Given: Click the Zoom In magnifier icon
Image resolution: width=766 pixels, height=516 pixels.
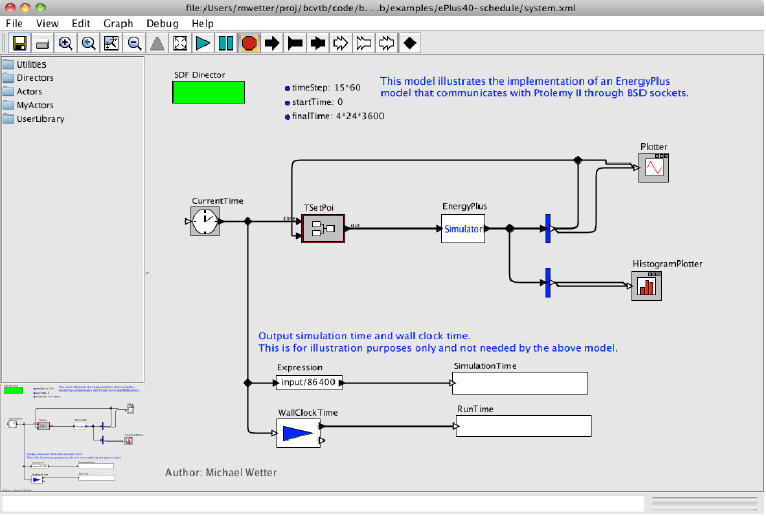Looking at the screenshot, I should (x=65, y=43).
